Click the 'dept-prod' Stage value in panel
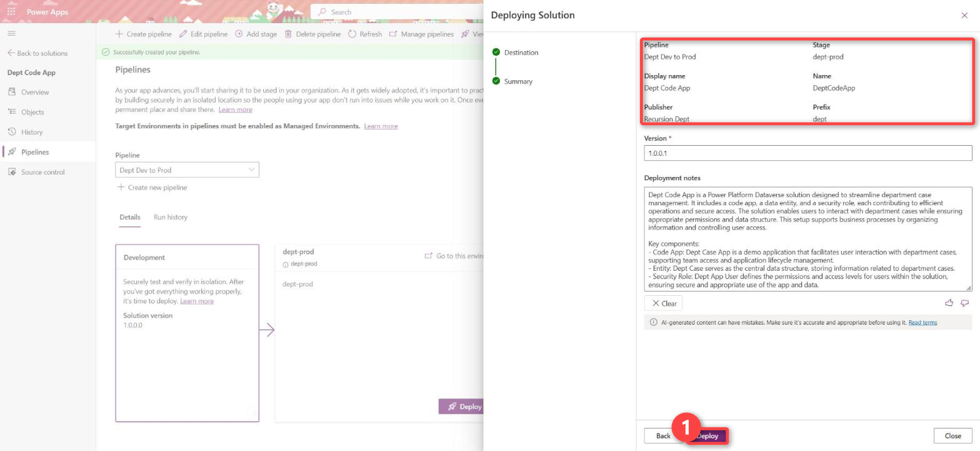The image size is (980, 451). [x=828, y=57]
